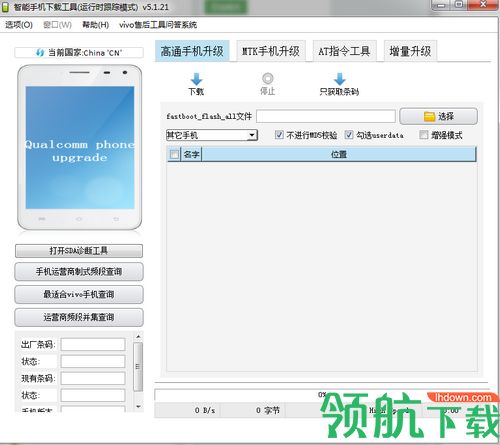500x445 pixels.
Task: Minimize the window
Action: click(441, 5)
